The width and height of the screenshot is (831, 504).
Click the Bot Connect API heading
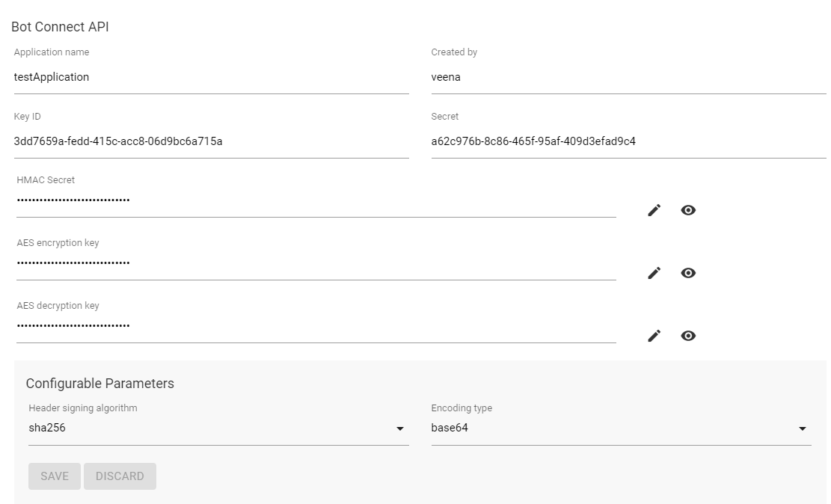point(60,26)
